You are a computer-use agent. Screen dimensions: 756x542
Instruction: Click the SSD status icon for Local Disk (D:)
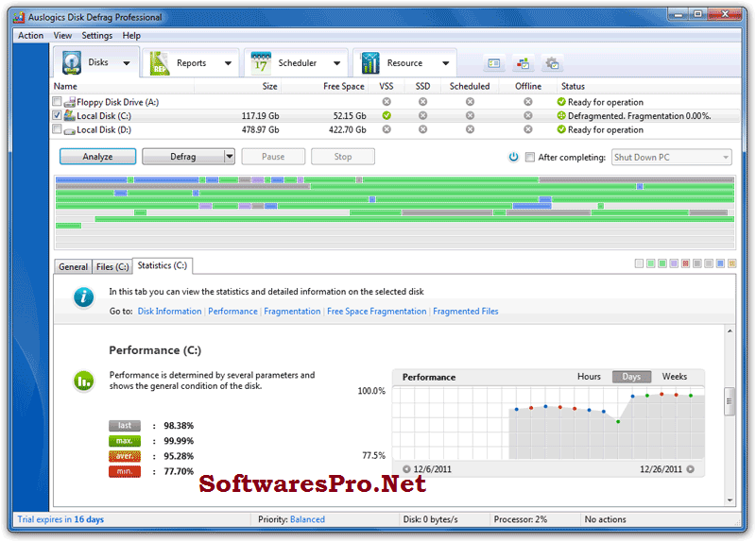coord(422,129)
